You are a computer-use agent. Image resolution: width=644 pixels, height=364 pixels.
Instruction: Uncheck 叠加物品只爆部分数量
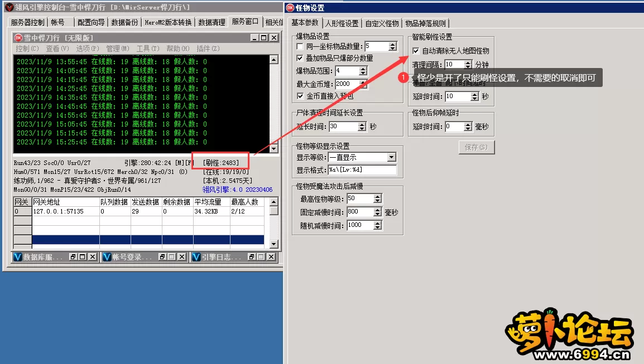pos(300,59)
